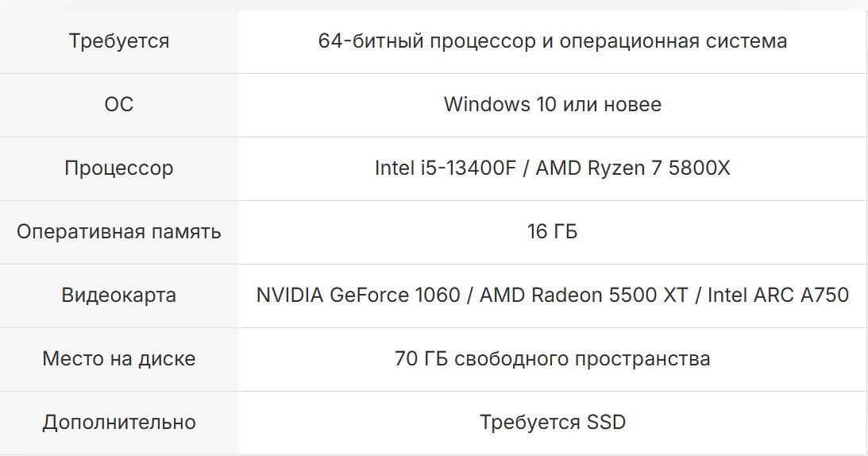Click the "Требуется" label cell
The height and width of the screenshot is (456, 868).
click(x=119, y=41)
